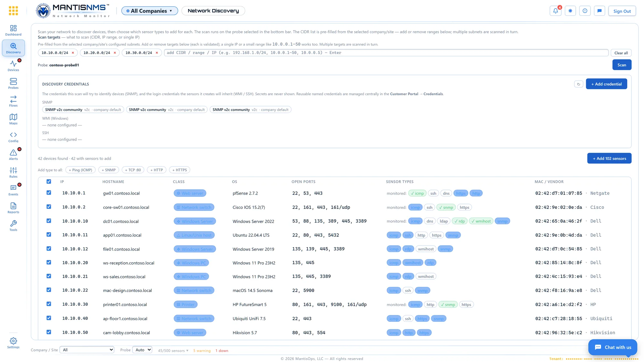Open the Probes sidebar icon
644x362 pixels.
coord(13,84)
